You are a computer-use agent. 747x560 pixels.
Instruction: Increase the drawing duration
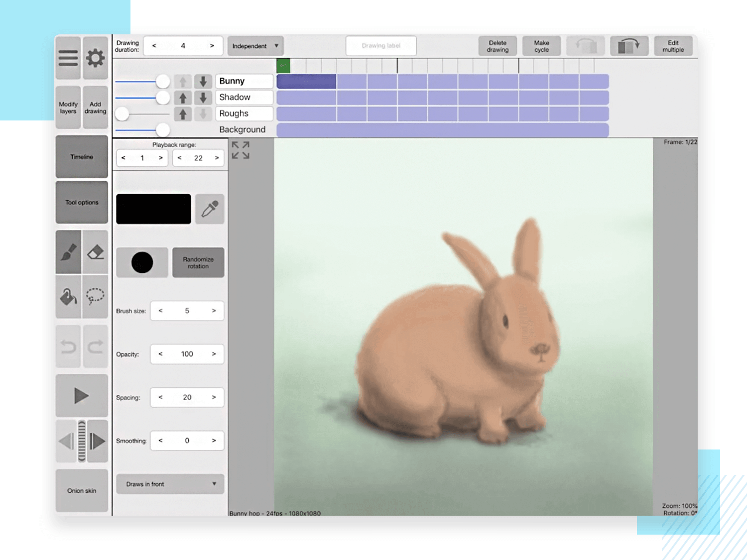[212, 46]
